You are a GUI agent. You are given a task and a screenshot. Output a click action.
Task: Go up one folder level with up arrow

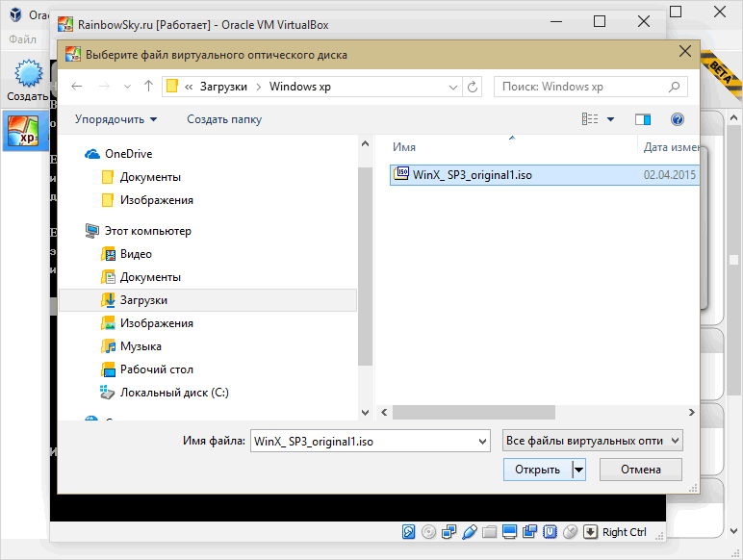(x=149, y=87)
